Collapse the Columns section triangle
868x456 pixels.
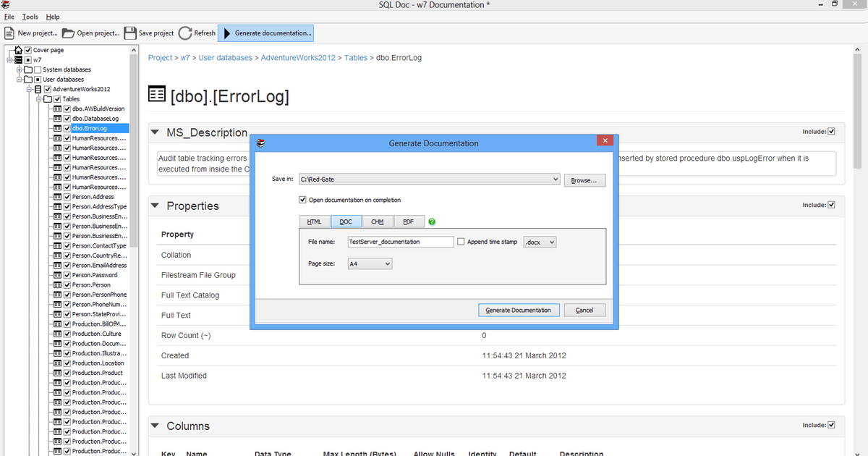coord(156,426)
